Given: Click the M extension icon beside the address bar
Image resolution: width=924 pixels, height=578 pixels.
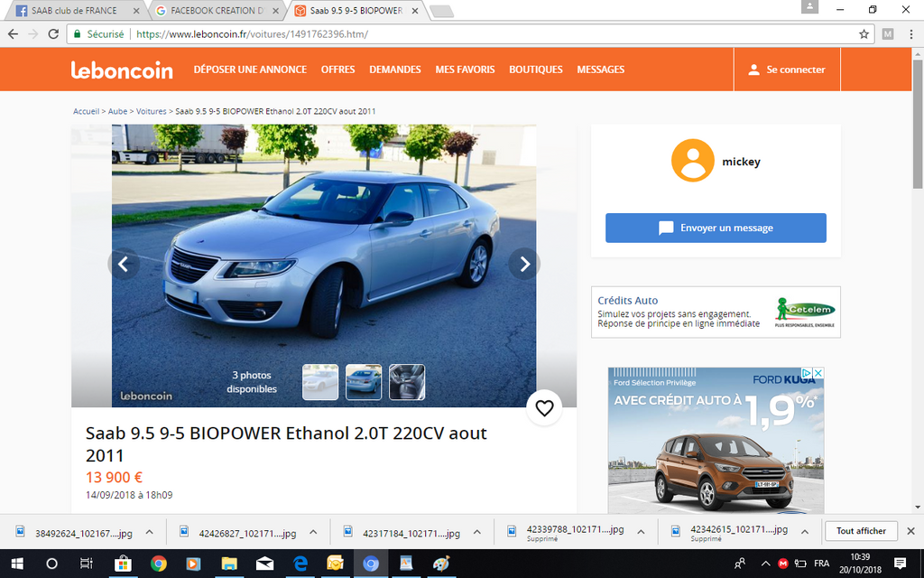Looking at the screenshot, I should pyautogui.click(x=888, y=34).
